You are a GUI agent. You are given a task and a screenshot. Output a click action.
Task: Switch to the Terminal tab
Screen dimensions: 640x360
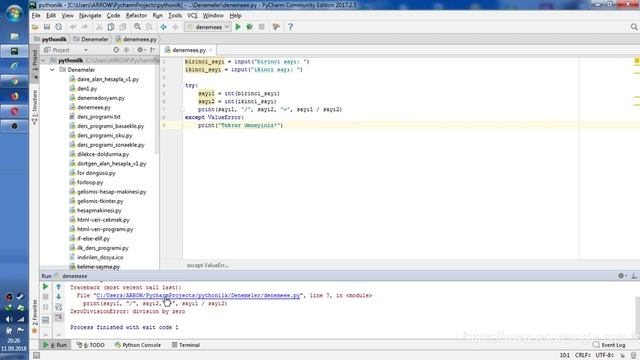tap(186, 345)
